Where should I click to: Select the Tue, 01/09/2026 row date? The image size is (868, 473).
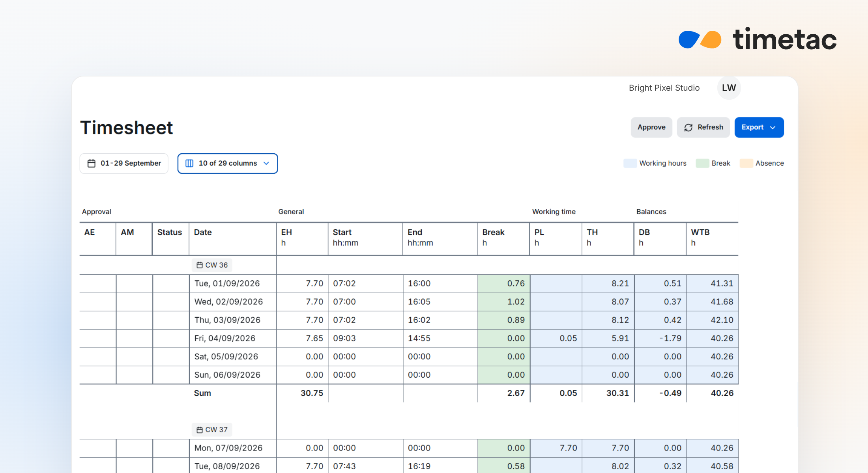[227, 283]
